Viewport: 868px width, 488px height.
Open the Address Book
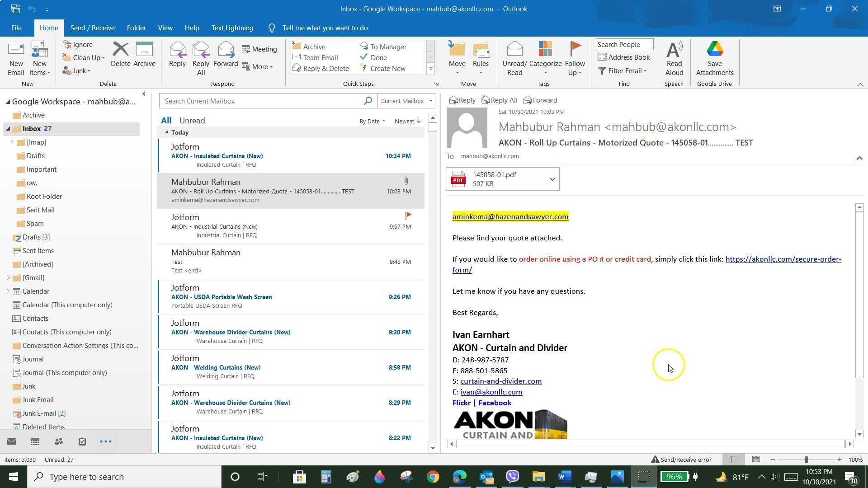point(624,57)
